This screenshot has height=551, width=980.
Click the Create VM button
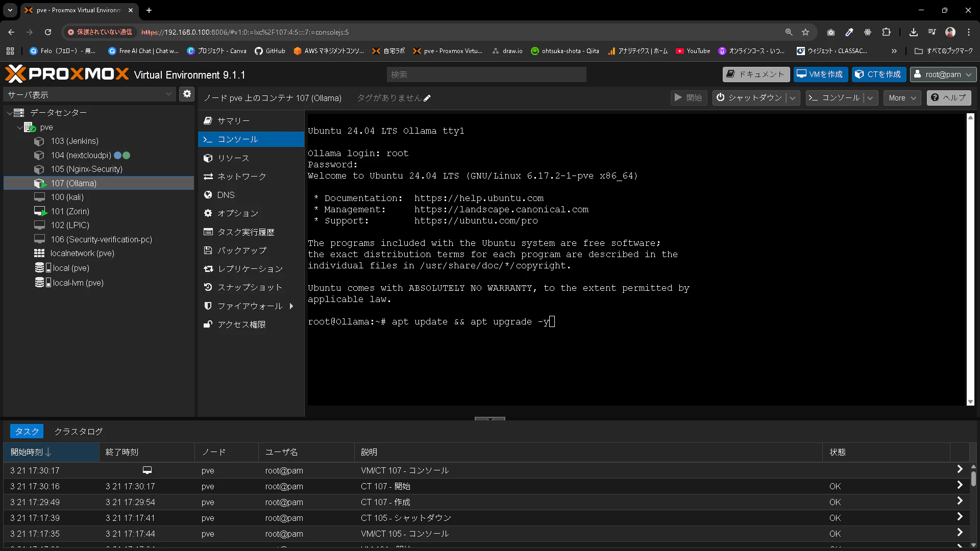tap(820, 74)
